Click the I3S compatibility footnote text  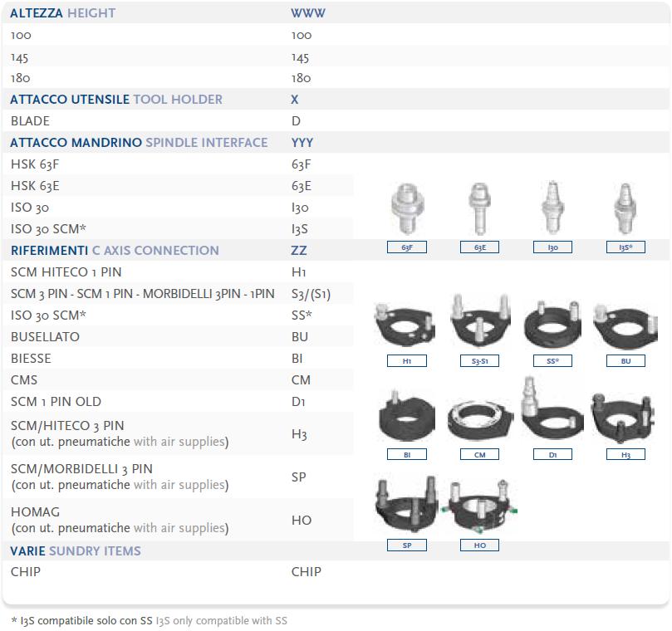pyautogui.click(x=150, y=620)
